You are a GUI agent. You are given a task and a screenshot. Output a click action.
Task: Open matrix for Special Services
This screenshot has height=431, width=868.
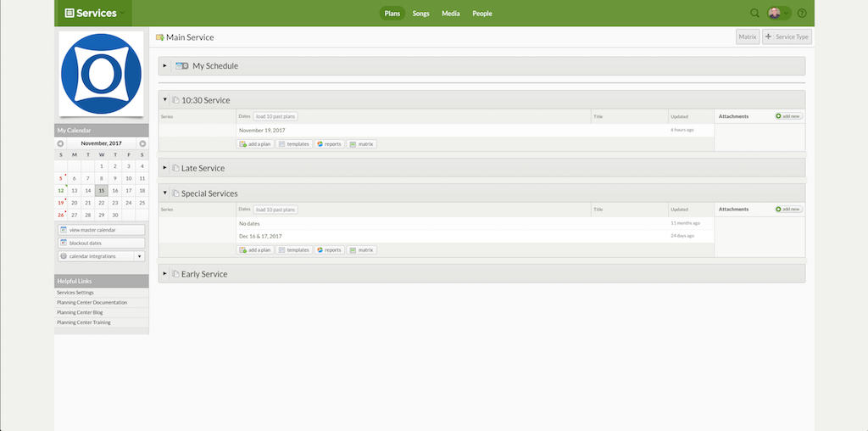click(x=361, y=249)
